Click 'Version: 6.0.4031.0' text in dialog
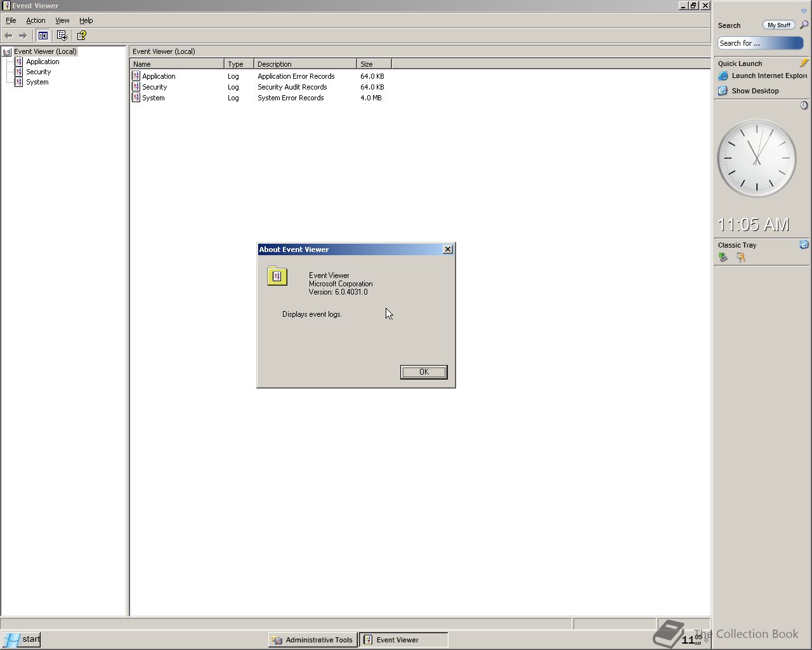The height and width of the screenshot is (650, 812). pos(338,292)
